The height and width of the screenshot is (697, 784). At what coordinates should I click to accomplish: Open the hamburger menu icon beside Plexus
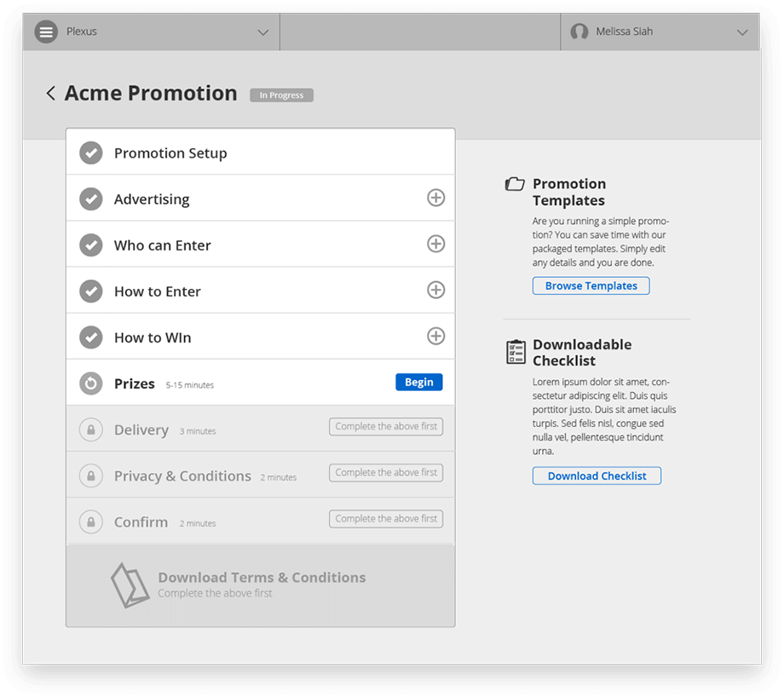(x=46, y=32)
